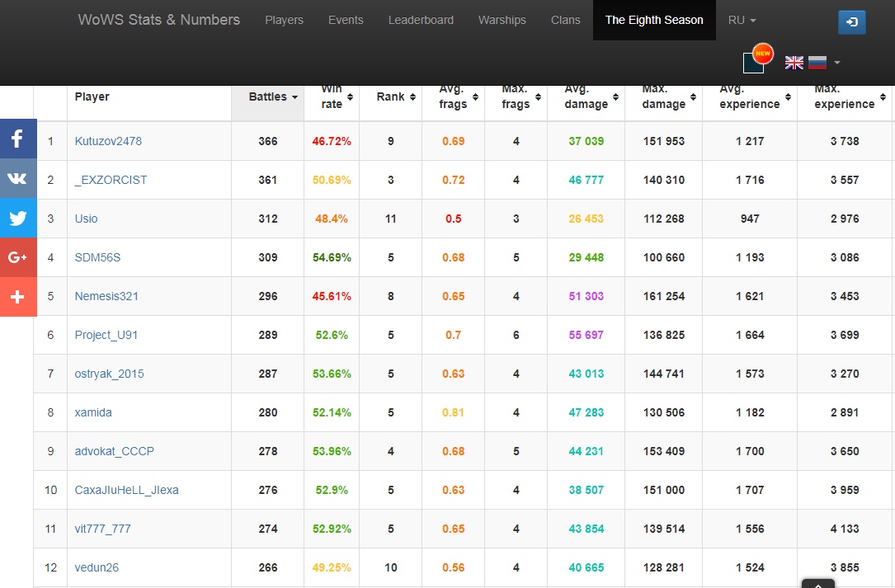Expand the language dropdown arrow beside flags

(x=837, y=63)
